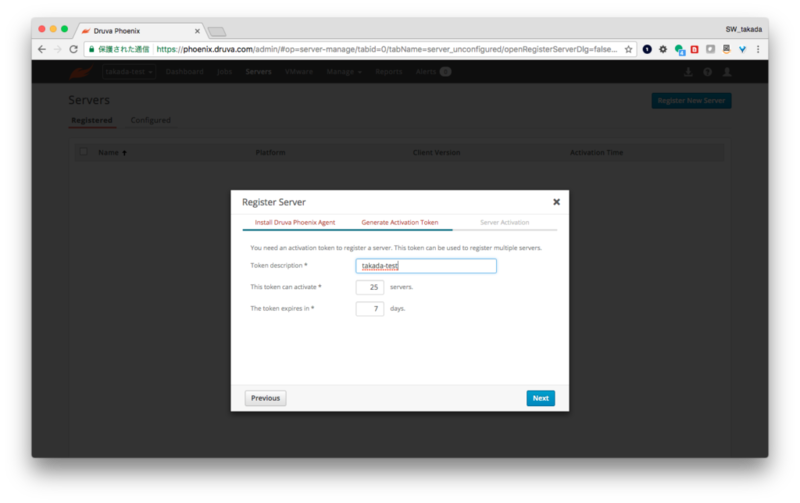Viewport: 800px width, 503px height.
Task: Click the gear extension icon in the toolbar
Action: click(663, 49)
